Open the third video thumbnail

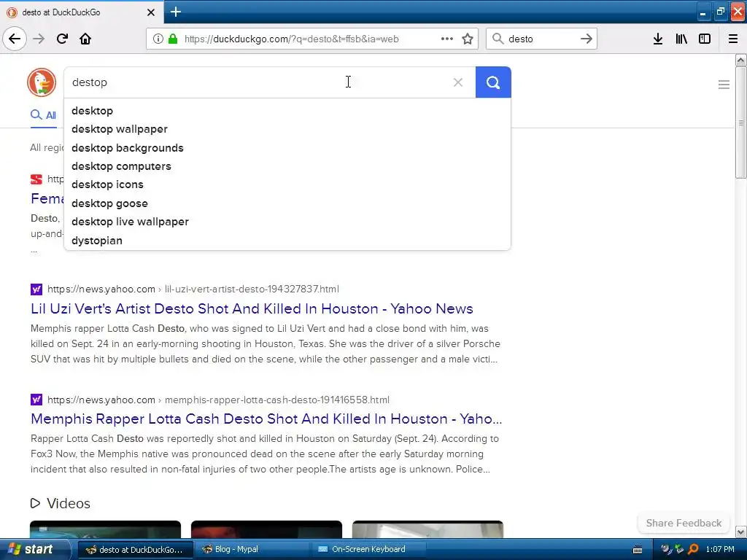pyautogui.click(x=427, y=529)
